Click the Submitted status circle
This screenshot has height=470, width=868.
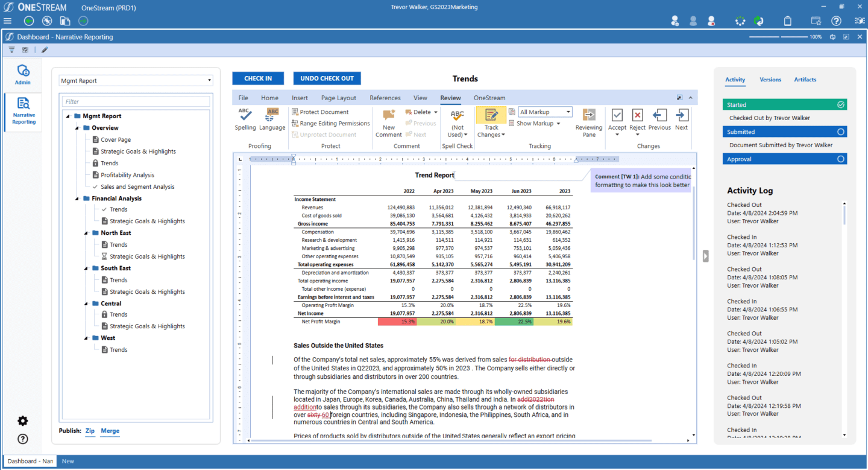click(841, 132)
